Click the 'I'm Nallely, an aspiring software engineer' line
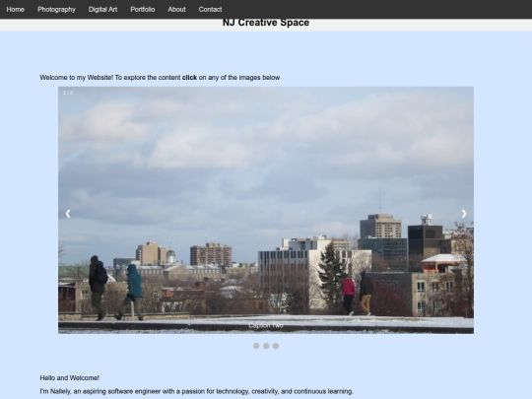The image size is (532, 399). [196, 391]
